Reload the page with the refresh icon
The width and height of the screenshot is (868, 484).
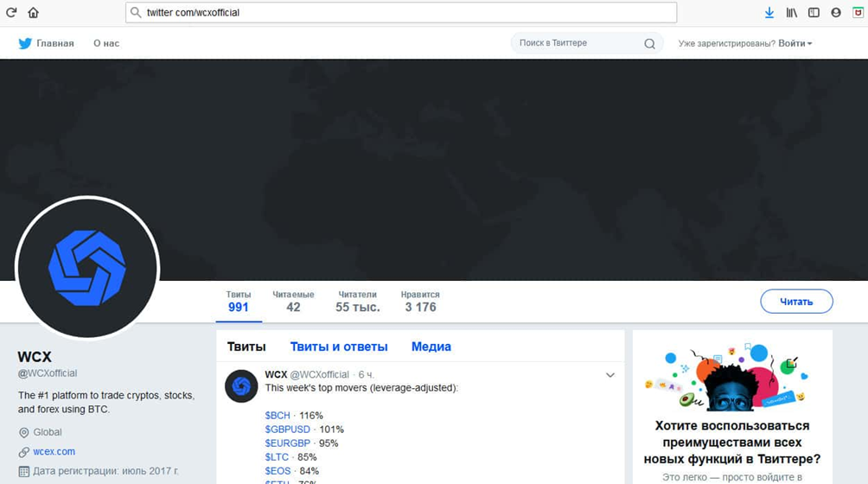(x=11, y=12)
